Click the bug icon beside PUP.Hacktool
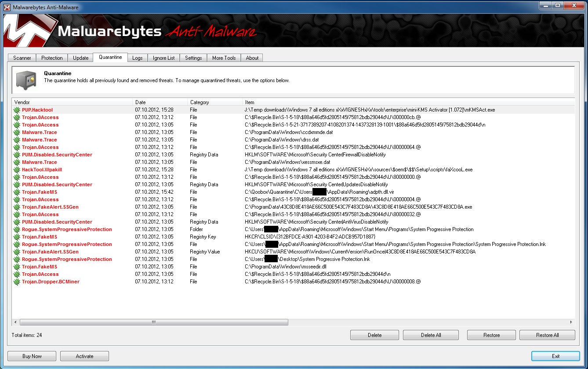The width and height of the screenshot is (588, 369). (17, 110)
